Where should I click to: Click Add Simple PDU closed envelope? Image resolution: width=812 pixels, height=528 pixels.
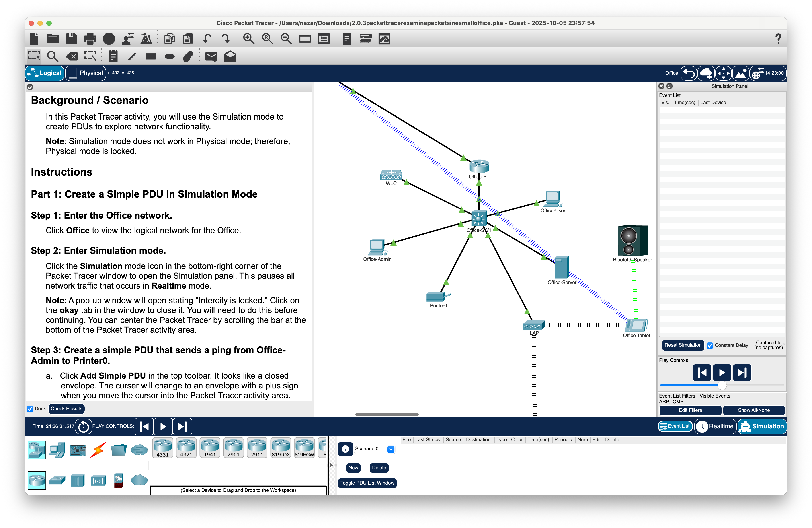pyautogui.click(x=211, y=57)
